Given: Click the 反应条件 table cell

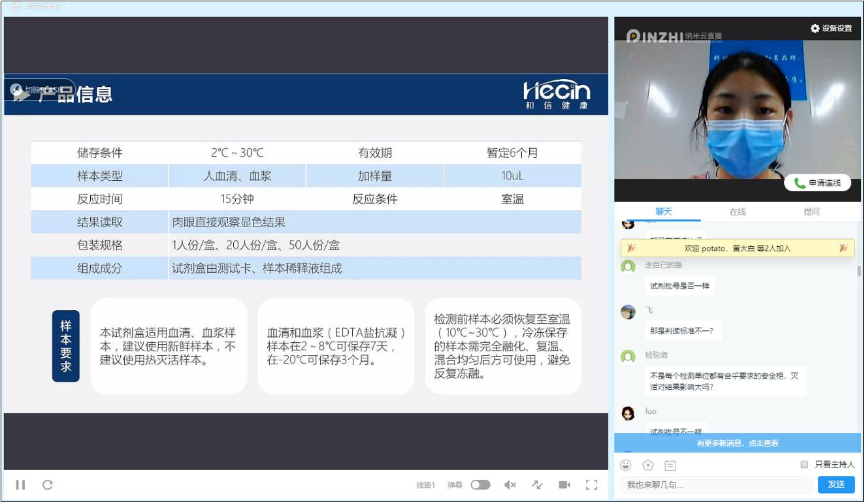Looking at the screenshot, I should (x=375, y=199).
